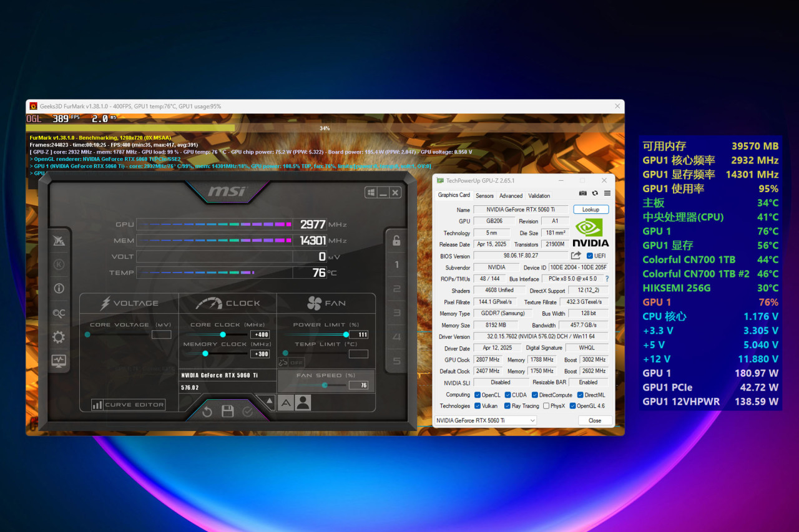This screenshot has height=532, width=799.
Task: Toggle the OpenCL checkbox
Action: coord(478,395)
